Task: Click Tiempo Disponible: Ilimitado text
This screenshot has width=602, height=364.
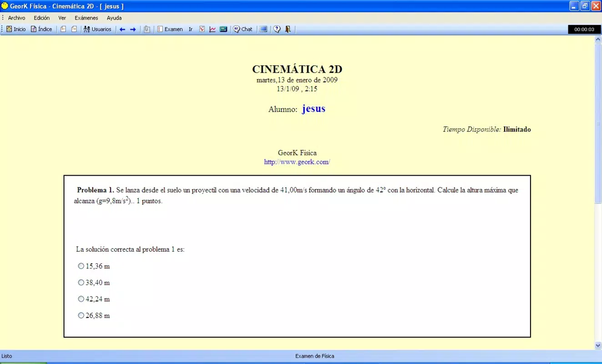Action: pyautogui.click(x=487, y=129)
